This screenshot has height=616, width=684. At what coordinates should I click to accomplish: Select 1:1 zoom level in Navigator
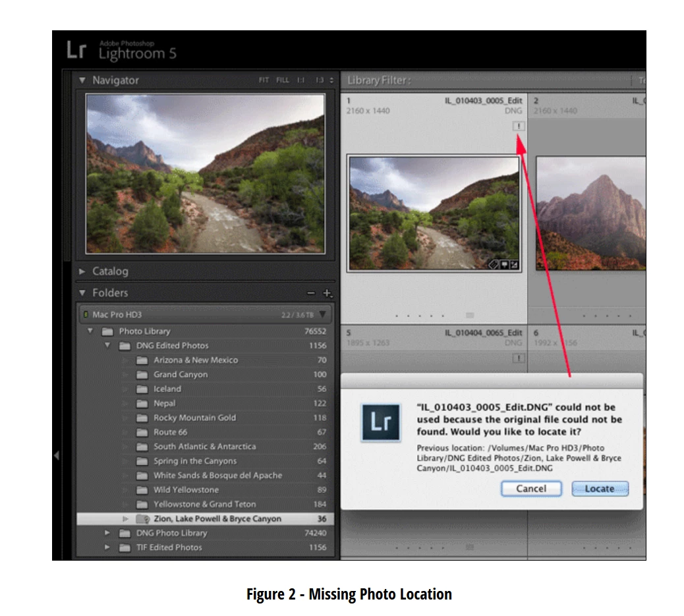[300, 80]
